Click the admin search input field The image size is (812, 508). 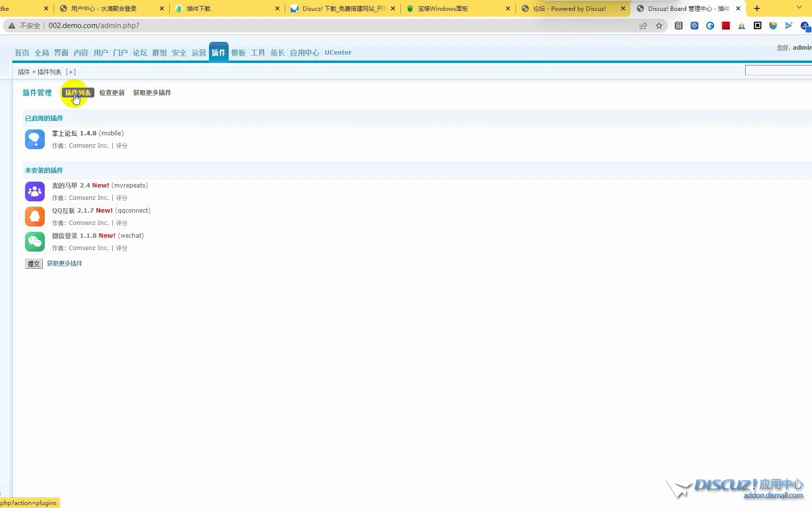778,71
